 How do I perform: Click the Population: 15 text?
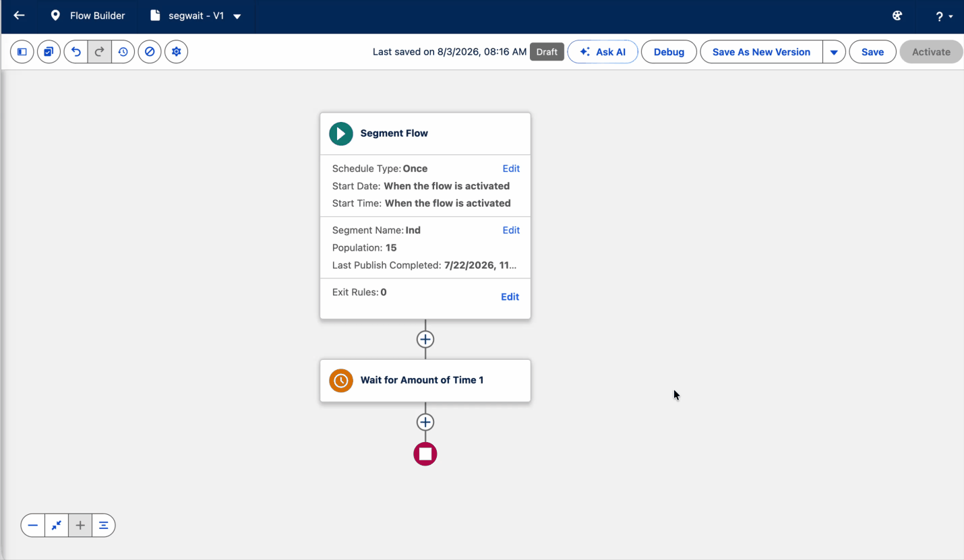pos(365,247)
